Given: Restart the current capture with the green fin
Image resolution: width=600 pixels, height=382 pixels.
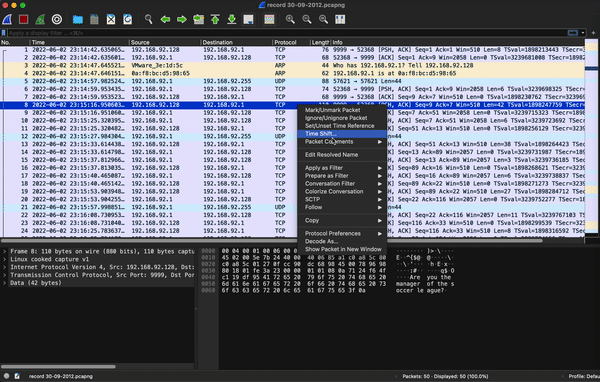Looking at the screenshot, I should (40, 19).
